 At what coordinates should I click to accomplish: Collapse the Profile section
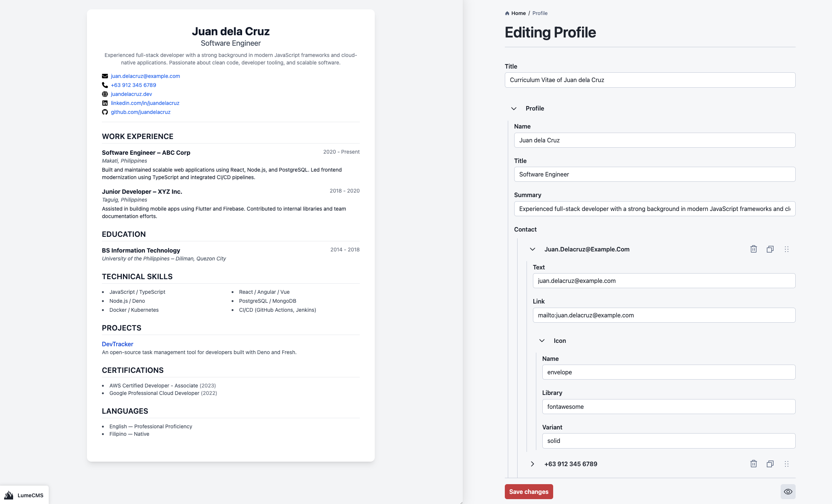pyautogui.click(x=514, y=108)
